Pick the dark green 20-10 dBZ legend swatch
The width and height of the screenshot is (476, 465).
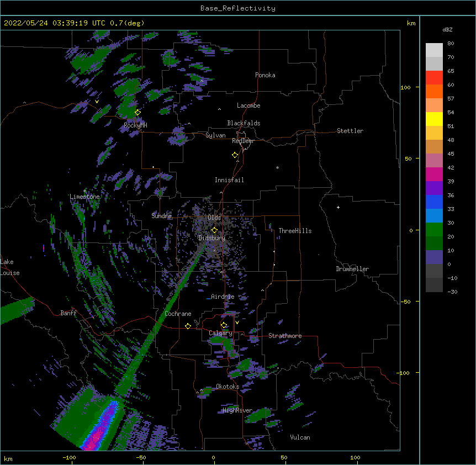coord(434,244)
